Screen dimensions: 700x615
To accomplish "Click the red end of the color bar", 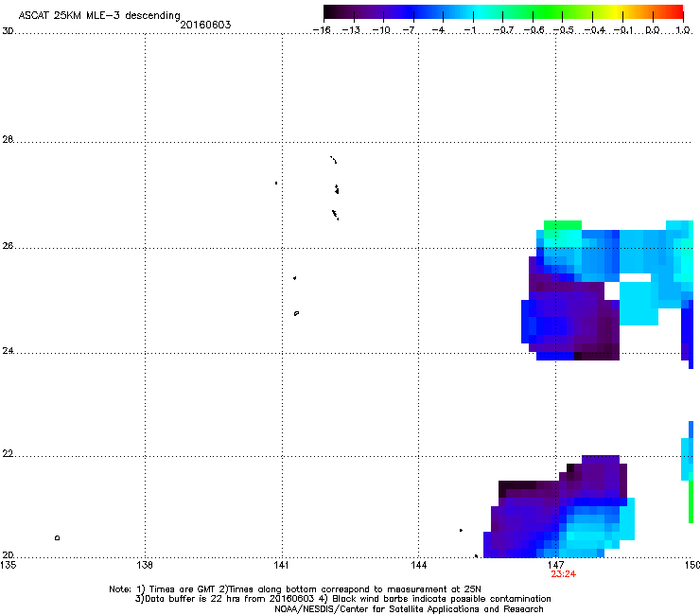I will point(677,12).
